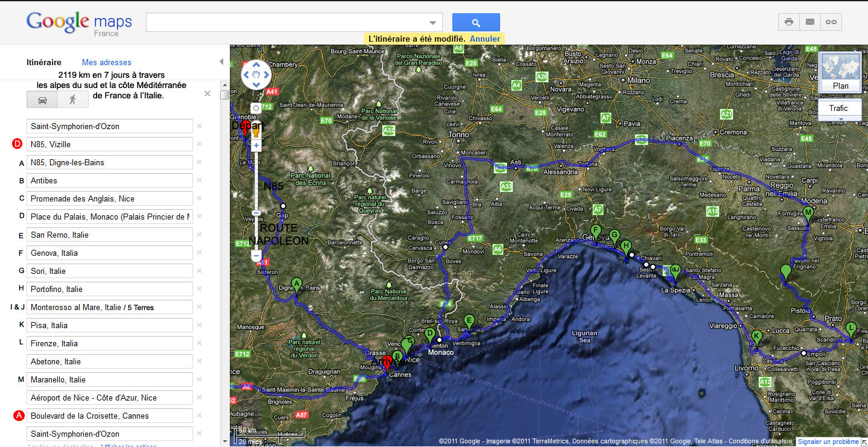Choose the walking mode
Image resolution: width=868 pixels, height=447 pixels.
click(x=73, y=100)
